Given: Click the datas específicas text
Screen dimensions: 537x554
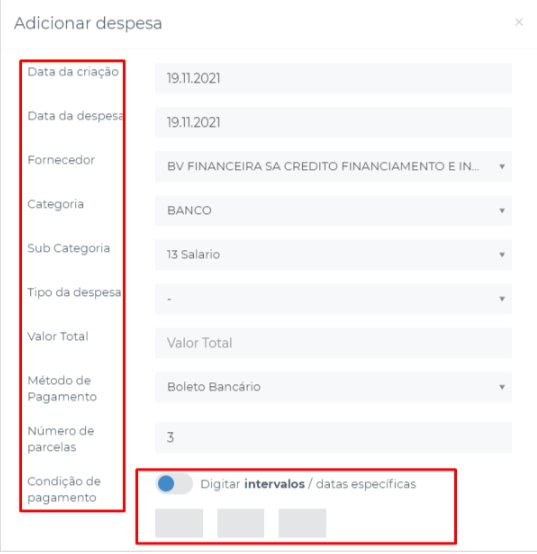Looking at the screenshot, I should (x=366, y=484).
